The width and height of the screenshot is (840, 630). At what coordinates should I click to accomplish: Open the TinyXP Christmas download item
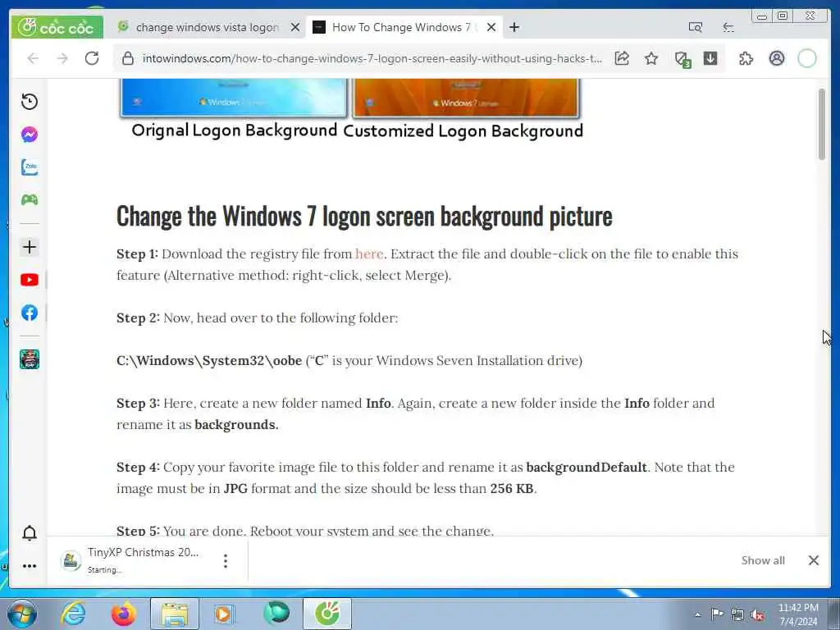pyautogui.click(x=134, y=560)
